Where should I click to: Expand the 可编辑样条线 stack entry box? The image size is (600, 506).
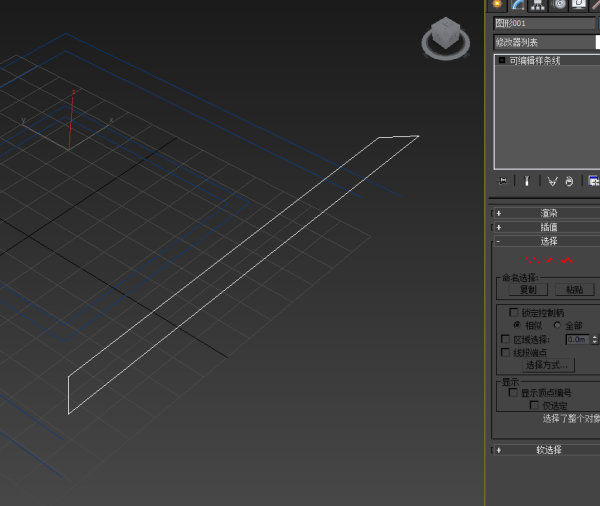click(x=502, y=60)
